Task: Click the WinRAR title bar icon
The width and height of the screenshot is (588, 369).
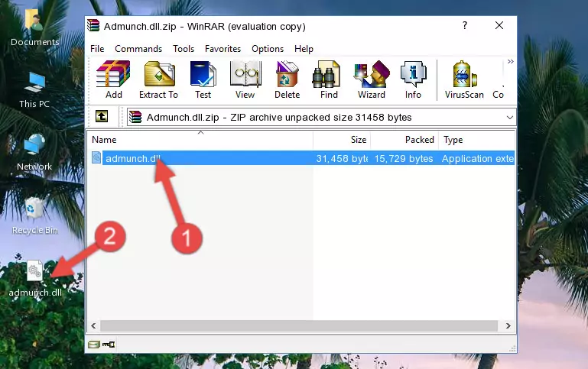Action: click(x=93, y=25)
